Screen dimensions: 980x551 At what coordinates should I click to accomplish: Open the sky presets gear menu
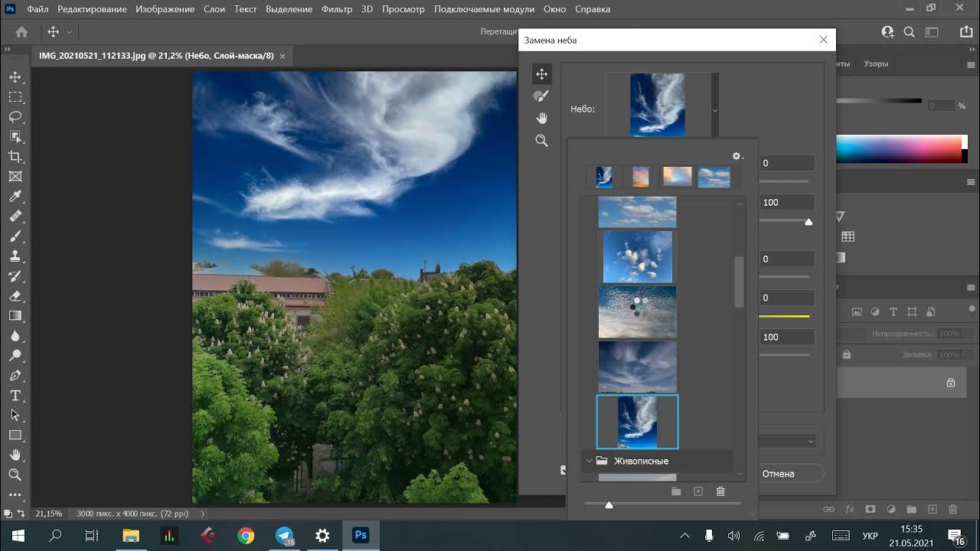coord(737,156)
